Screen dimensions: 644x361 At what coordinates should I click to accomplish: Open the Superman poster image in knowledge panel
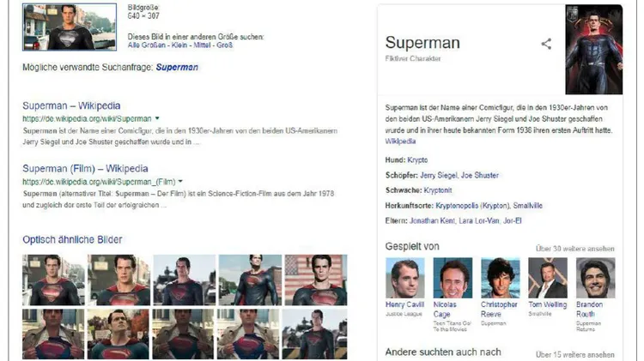pos(594,50)
